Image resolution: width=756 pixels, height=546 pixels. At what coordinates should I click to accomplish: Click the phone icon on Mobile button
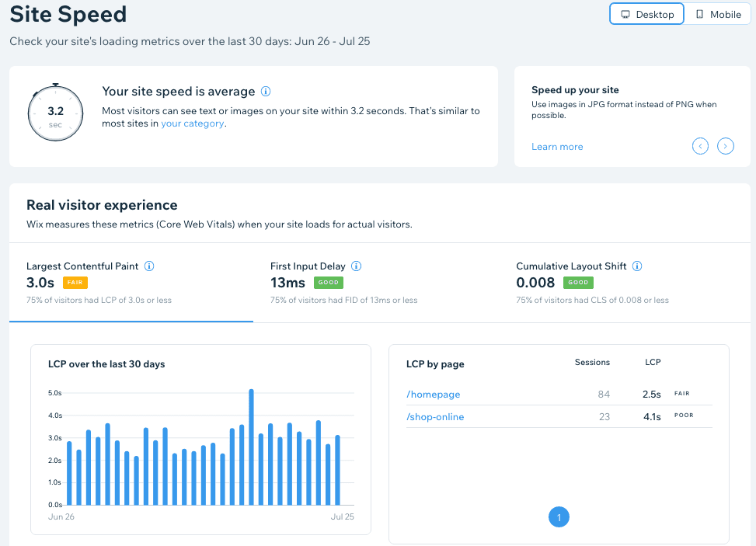tap(699, 13)
